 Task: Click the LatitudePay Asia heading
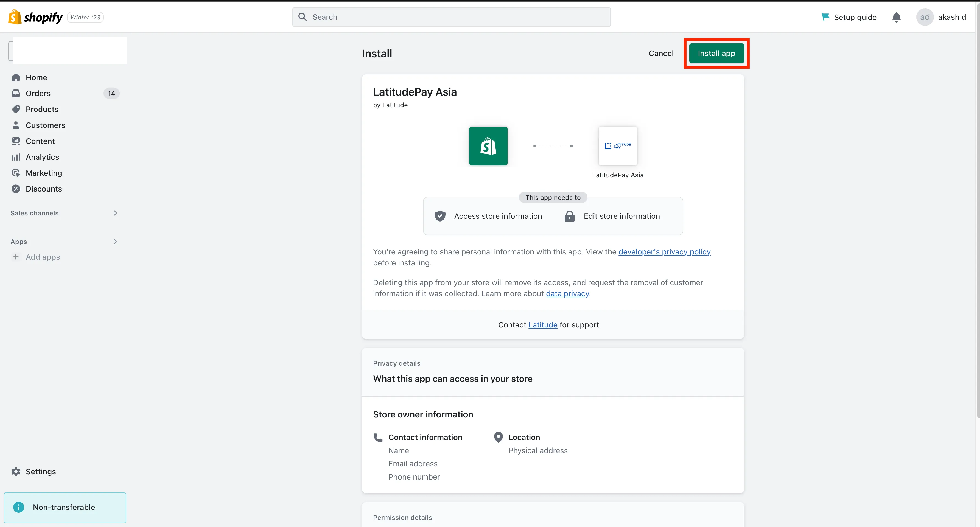[x=415, y=92]
